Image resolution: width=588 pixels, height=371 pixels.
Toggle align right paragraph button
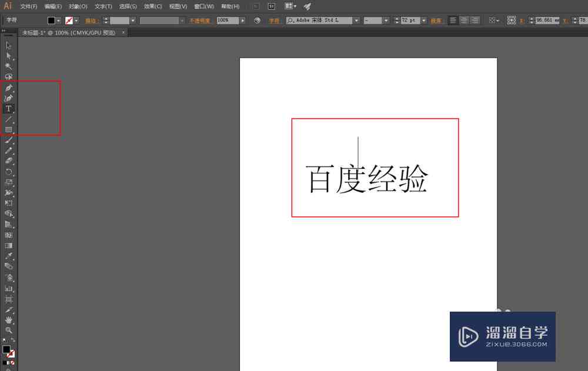475,20
